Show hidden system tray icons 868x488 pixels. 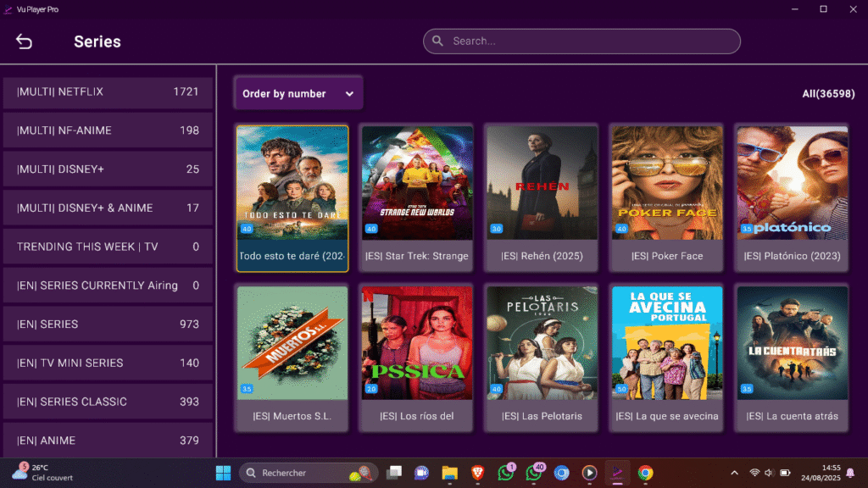coord(735,473)
